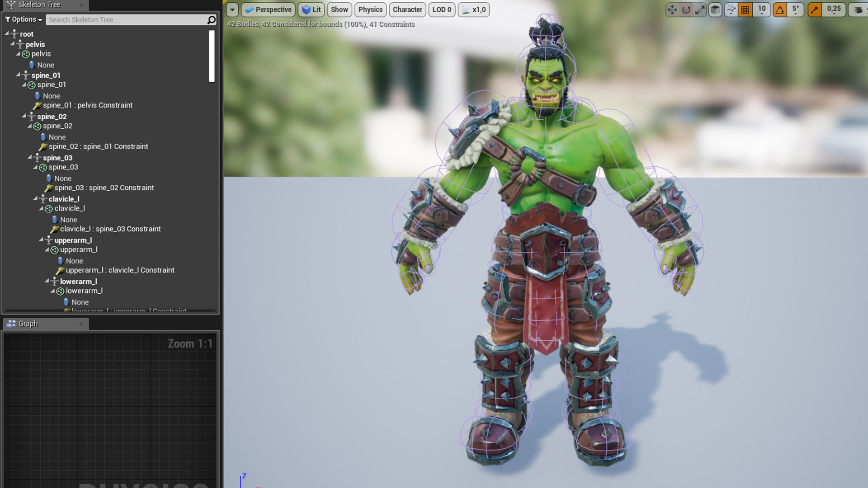Collapse the pelvis bone node
Image resolution: width=868 pixels, height=488 pixels.
pyautogui.click(x=13, y=44)
